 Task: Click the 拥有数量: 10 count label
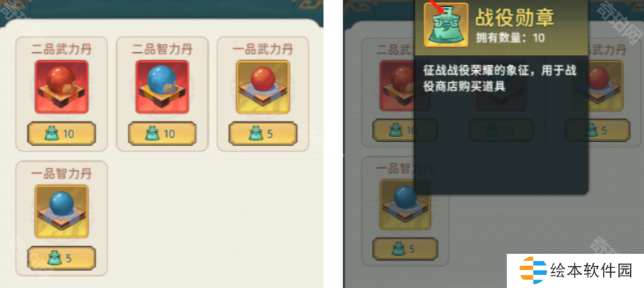pos(510,38)
